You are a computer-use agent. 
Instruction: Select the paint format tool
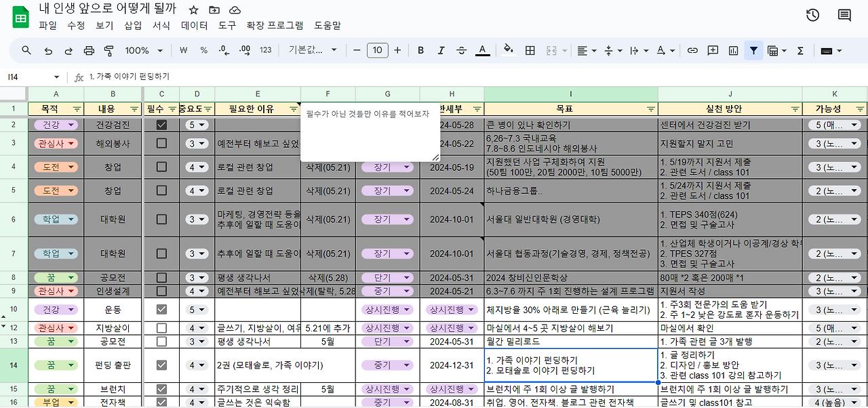(109, 50)
